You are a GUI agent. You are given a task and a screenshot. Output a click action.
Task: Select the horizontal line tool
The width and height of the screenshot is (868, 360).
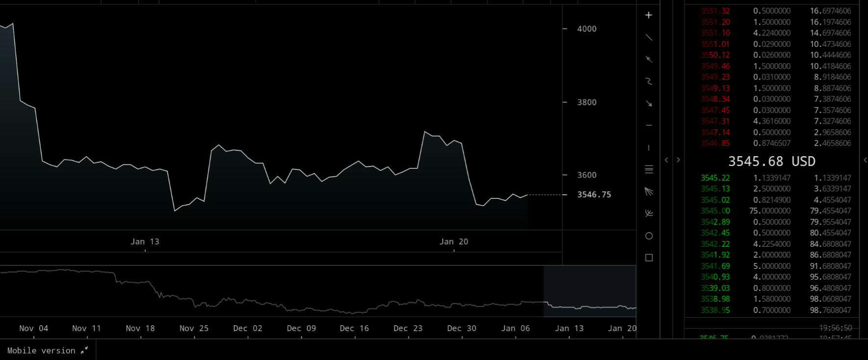[648, 125]
